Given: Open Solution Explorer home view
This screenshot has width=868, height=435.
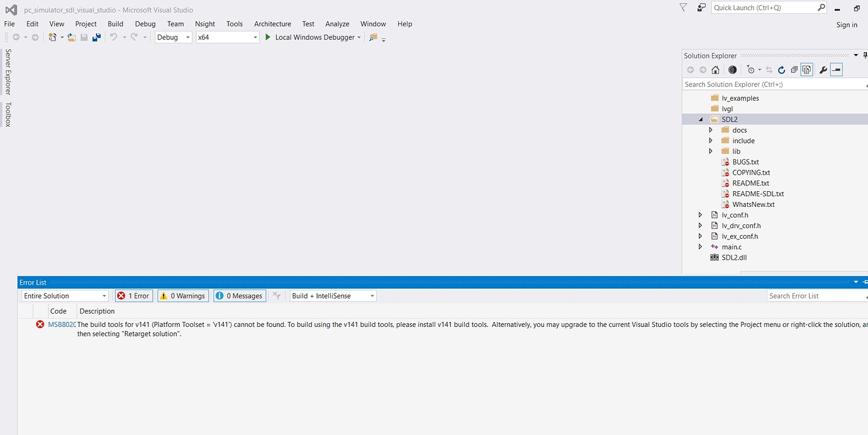Looking at the screenshot, I should (715, 70).
